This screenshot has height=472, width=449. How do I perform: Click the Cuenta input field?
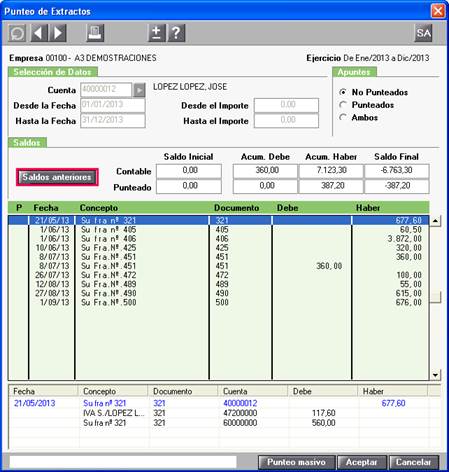[x=106, y=89]
